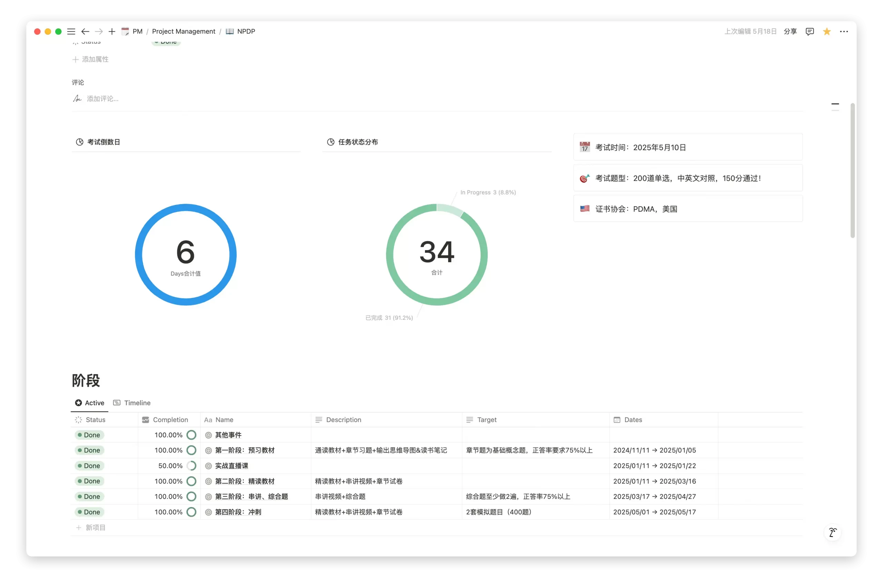Toggle the sidebar hamburger menu icon
The image size is (883, 588).
click(x=71, y=31)
